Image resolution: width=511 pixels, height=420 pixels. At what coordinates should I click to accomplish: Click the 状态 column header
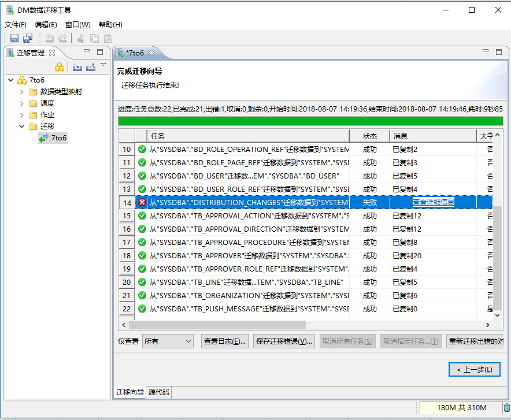pos(369,136)
